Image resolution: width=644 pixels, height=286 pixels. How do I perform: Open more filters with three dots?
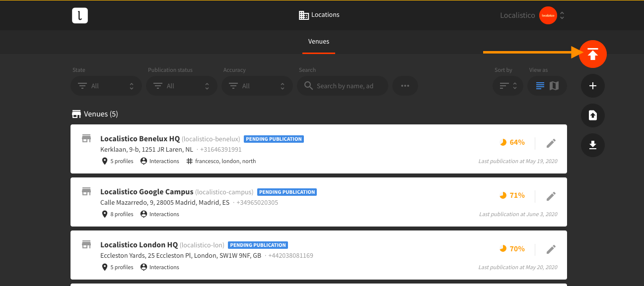[405, 86]
